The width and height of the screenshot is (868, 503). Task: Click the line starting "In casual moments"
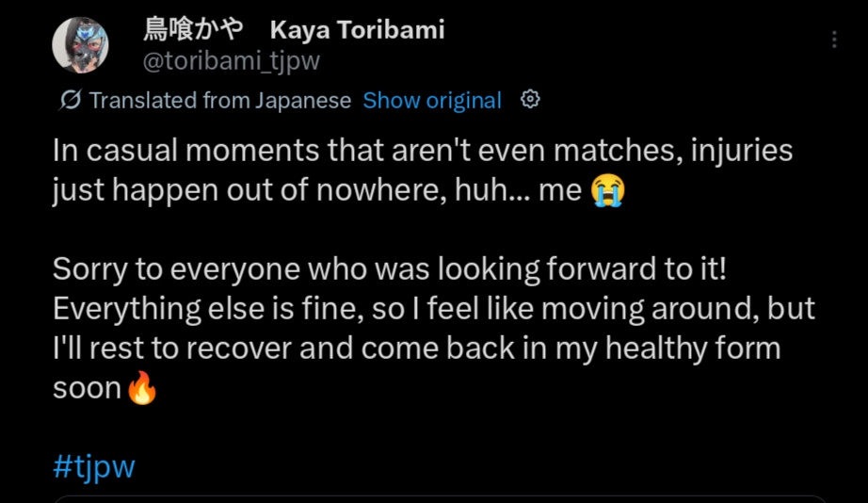(422, 151)
